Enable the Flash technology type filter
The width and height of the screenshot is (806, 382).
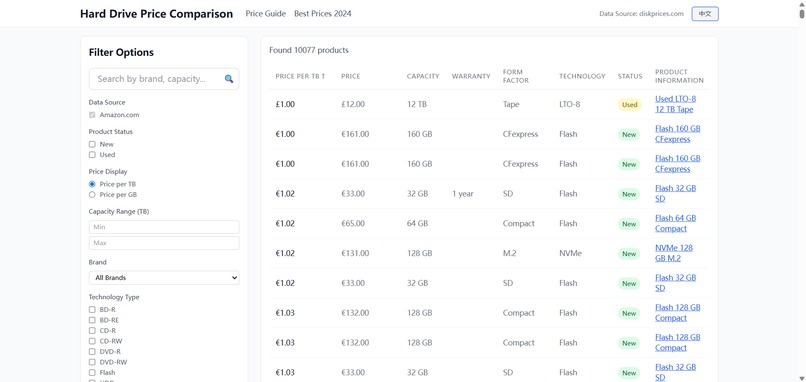pyautogui.click(x=92, y=372)
